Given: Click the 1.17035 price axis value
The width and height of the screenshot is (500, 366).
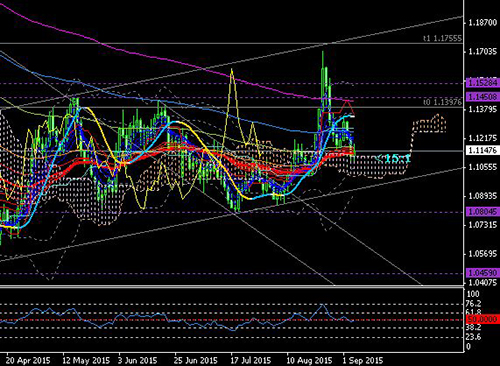Looking at the screenshot, I should pyautogui.click(x=483, y=51).
